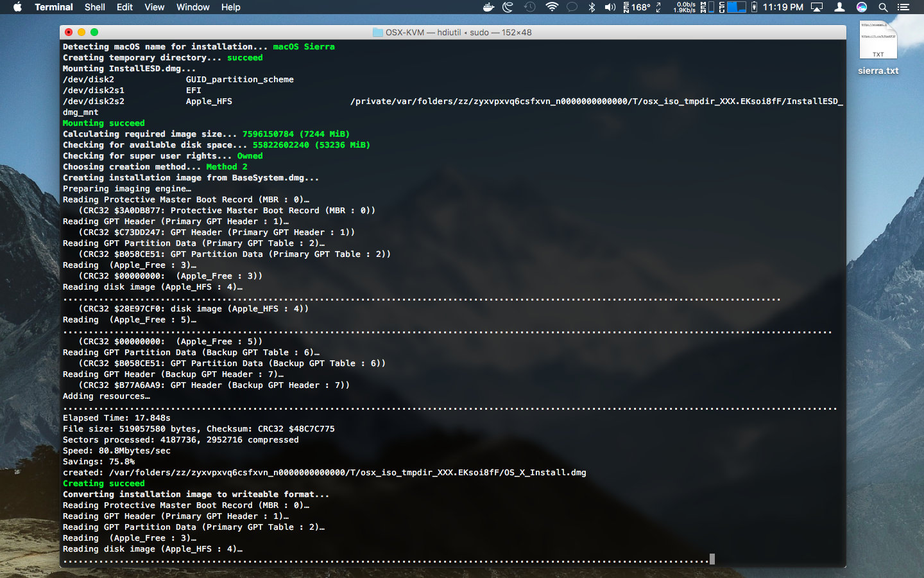Click the green 'Creating succeed' line

(x=104, y=483)
